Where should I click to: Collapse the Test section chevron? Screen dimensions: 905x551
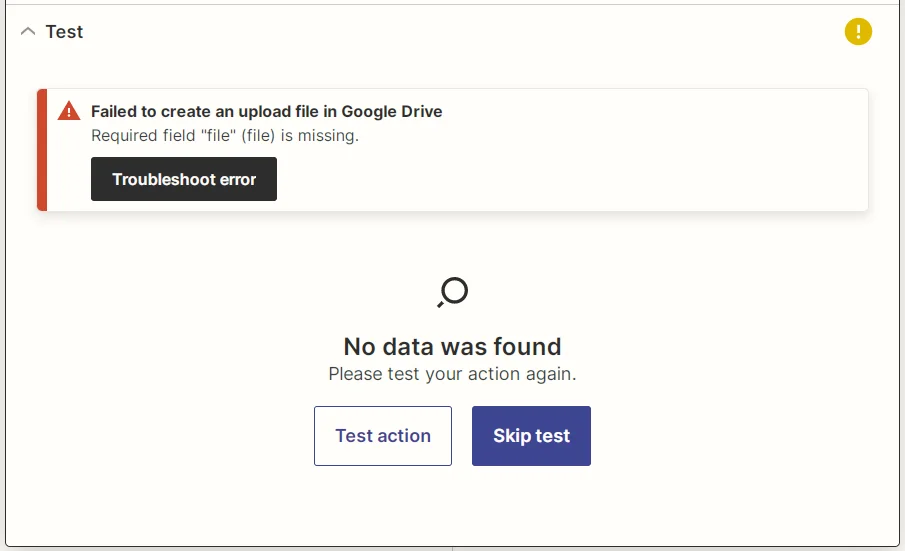pyautogui.click(x=28, y=32)
